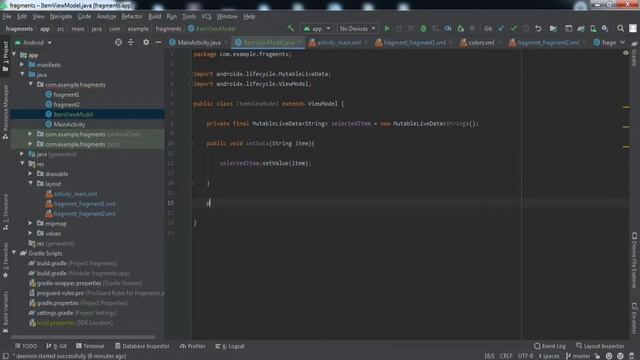Collapse the layout folder
The height and width of the screenshot is (360, 640).
click(x=31, y=183)
